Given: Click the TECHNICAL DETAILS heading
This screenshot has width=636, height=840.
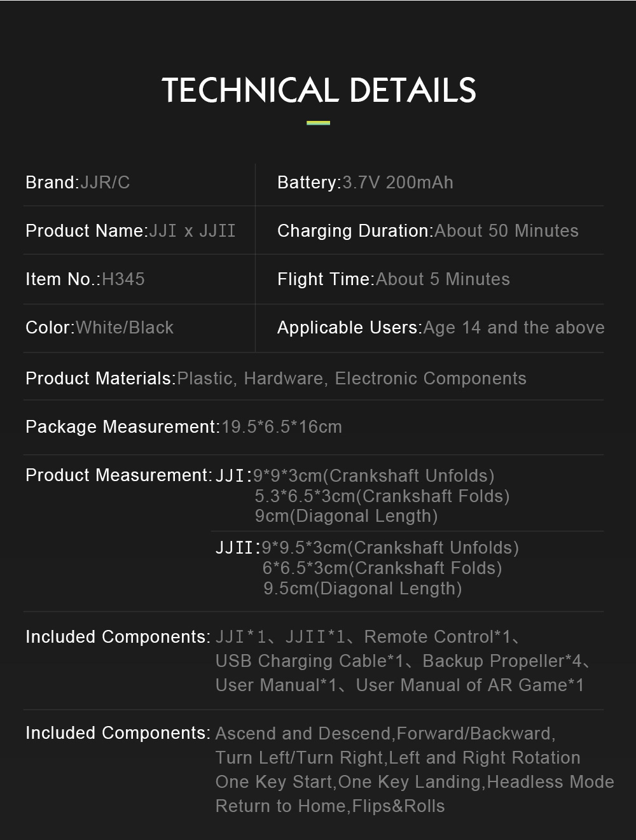Looking at the screenshot, I should 319,90.
